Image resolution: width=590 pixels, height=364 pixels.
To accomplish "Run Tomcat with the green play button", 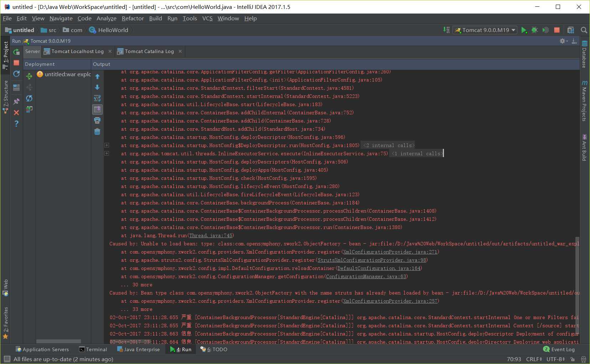I will [524, 30].
